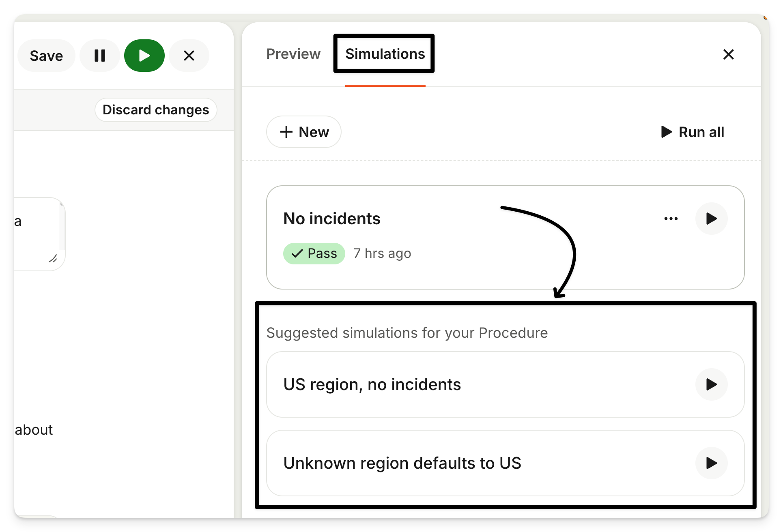
Task: Click the 7 hrs ago timestamp
Action: (382, 253)
